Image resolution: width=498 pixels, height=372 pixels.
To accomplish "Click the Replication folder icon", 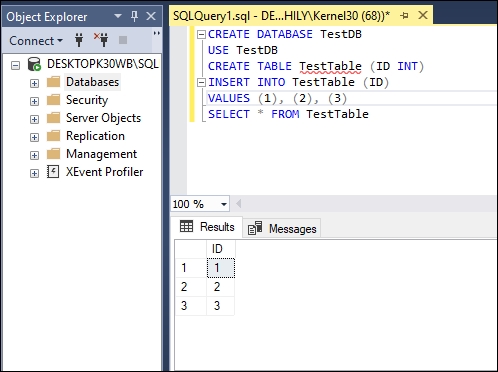I will click(x=53, y=136).
